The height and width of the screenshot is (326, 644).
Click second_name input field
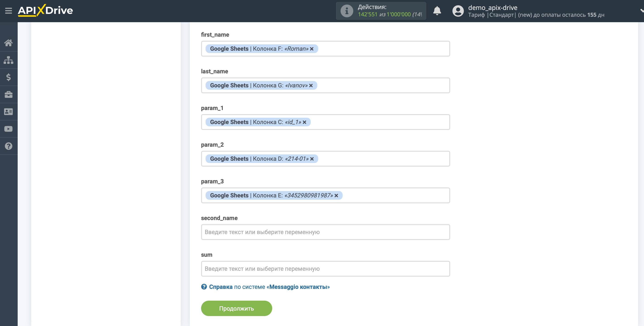click(x=326, y=232)
